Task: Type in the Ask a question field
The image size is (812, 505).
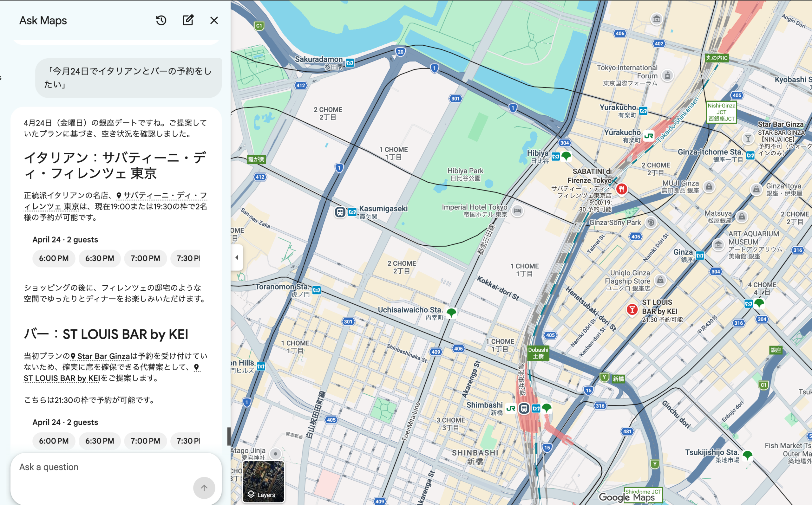Action: click(x=100, y=467)
